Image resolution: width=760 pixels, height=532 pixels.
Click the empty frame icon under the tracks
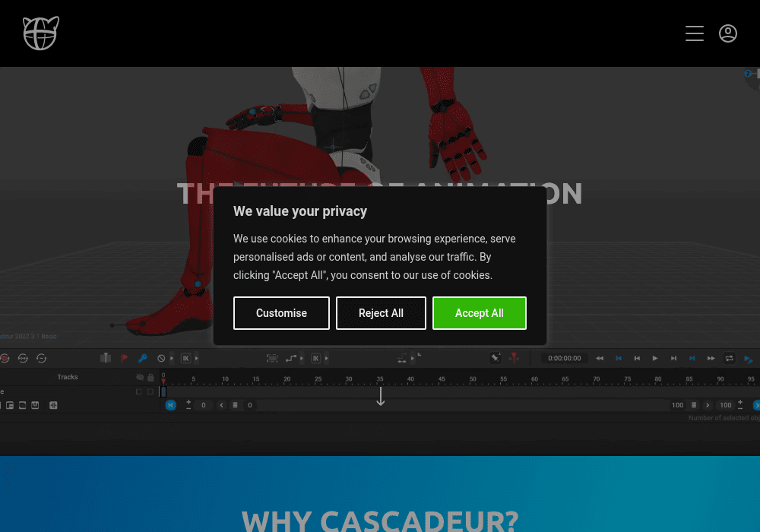[22, 405]
